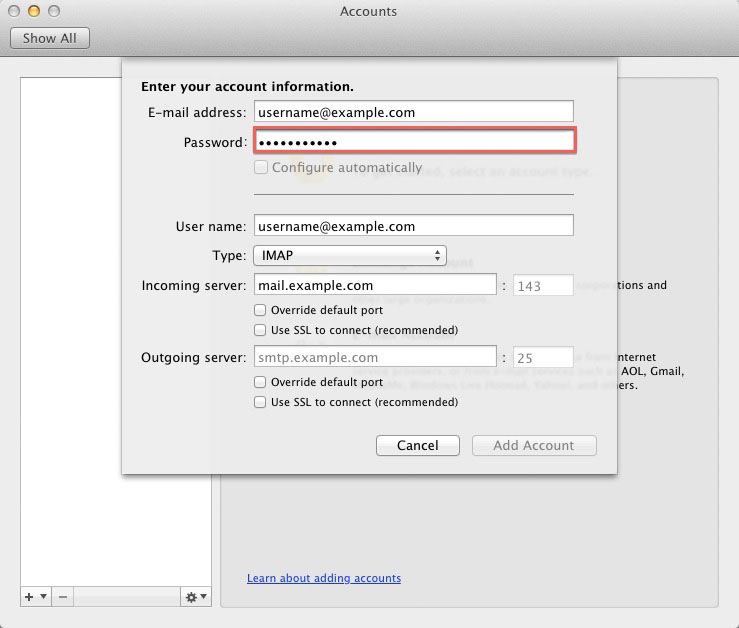Open the Type dropdown showing IMAP
The height and width of the screenshot is (628, 739).
coord(350,256)
